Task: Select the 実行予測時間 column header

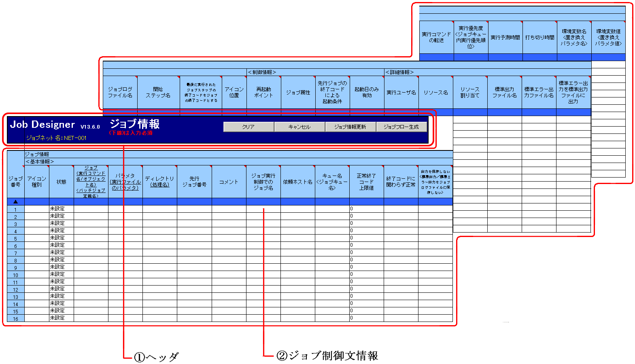Action: point(505,37)
